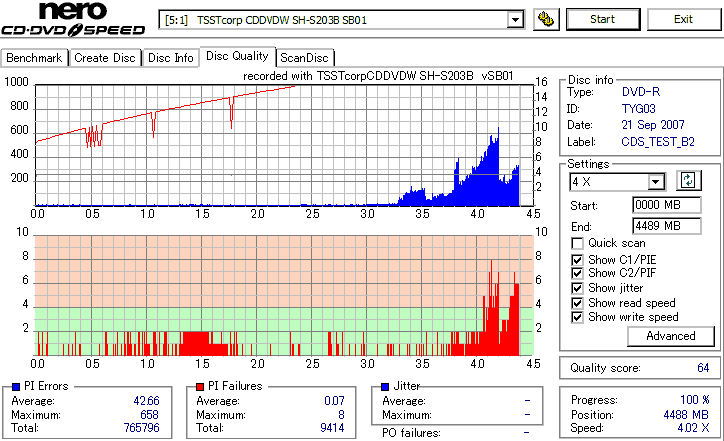The image size is (724, 441).
Task: Click the Speed value 4.02 X
Action: point(694,428)
